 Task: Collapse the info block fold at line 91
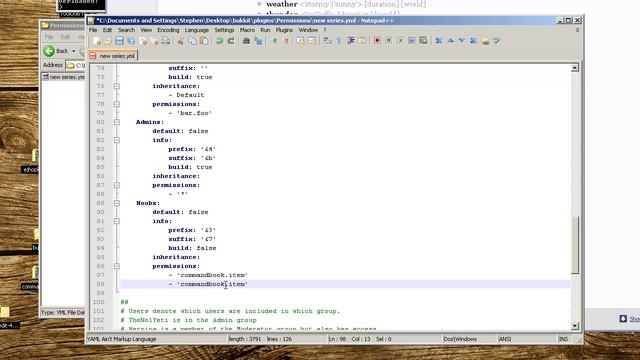[x=117, y=221]
